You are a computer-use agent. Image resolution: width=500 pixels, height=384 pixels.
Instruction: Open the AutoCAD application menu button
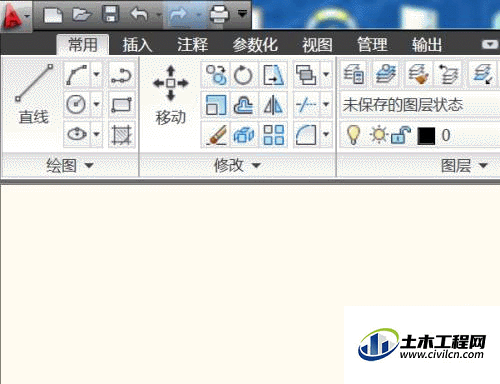[16, 16]
